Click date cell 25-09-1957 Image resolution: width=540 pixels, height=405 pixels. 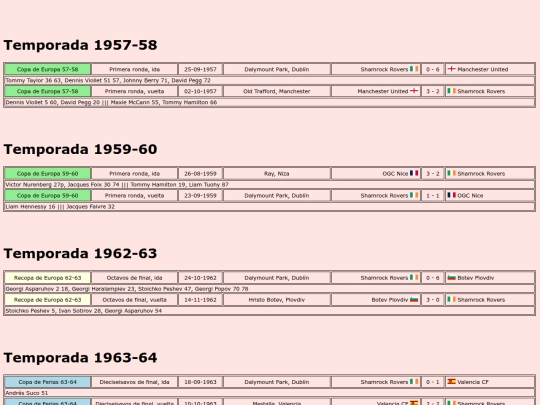click(x=200, y=69)
